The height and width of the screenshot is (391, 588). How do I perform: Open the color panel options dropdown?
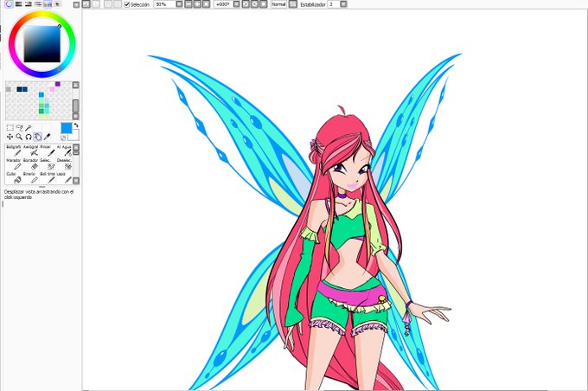[x=76, y=4]
